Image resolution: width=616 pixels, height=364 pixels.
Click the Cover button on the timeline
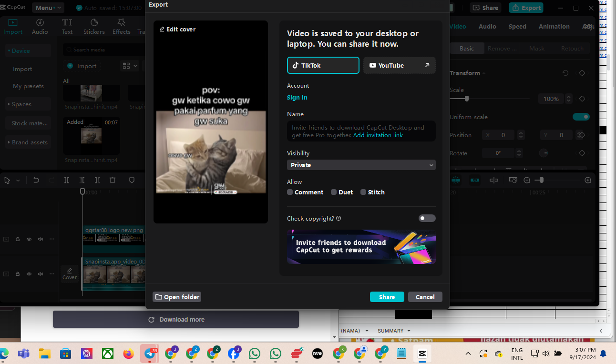70,273
